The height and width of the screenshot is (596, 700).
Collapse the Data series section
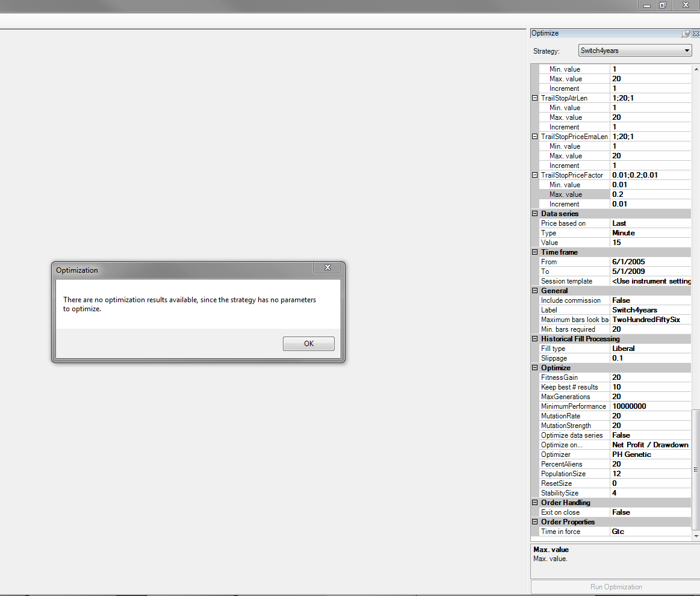click(535, 213)
